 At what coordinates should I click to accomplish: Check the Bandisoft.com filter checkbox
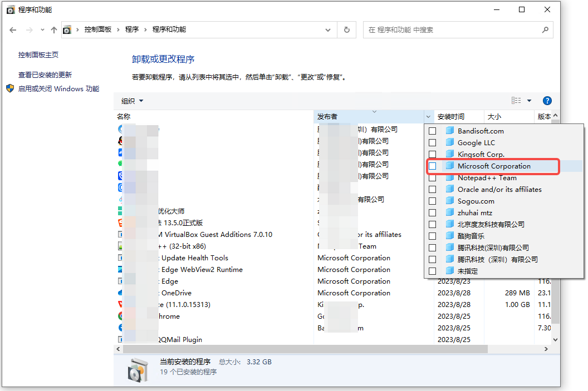point(433,131)
